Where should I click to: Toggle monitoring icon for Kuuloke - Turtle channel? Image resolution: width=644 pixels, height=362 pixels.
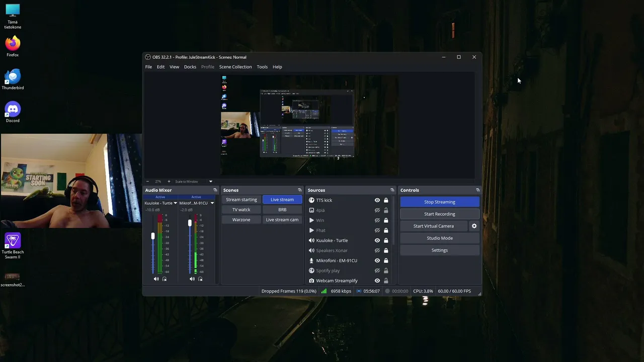pyautogui.click(x=165, y=279)
